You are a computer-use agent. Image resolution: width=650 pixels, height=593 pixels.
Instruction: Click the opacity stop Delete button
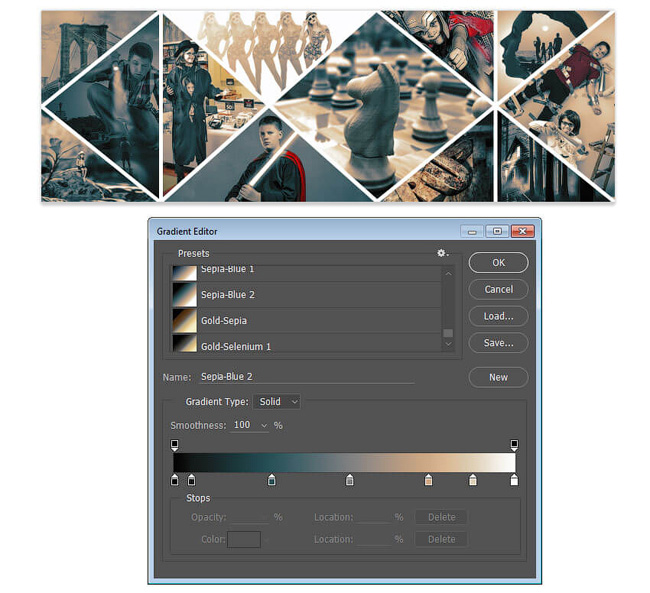click(x=441, y=517)
